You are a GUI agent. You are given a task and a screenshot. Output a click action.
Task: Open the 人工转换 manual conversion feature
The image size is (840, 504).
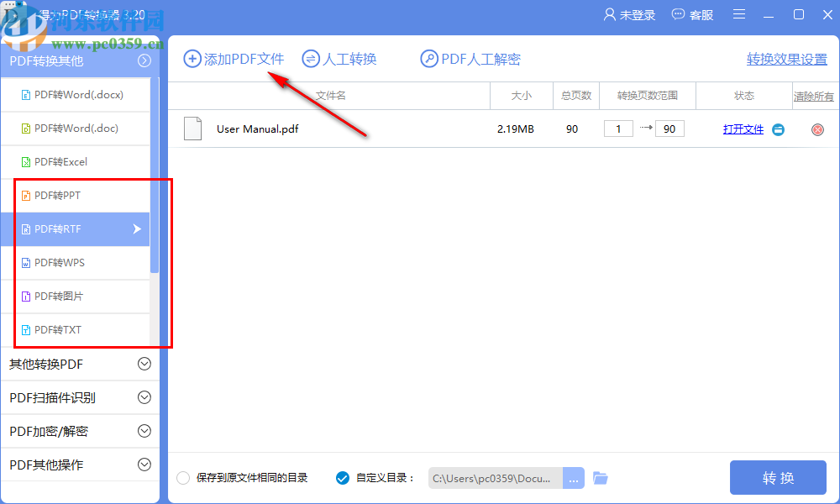click(x=339, y=59)
